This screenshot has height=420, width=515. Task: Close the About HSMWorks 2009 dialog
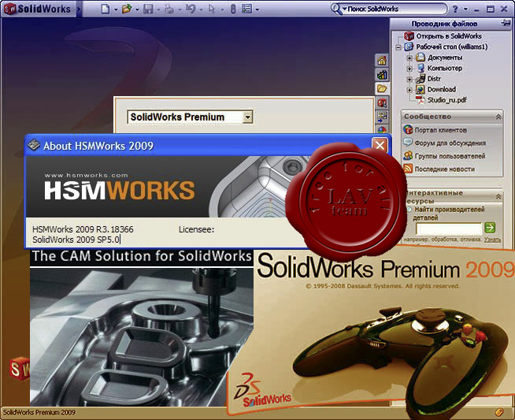point(380,145)
